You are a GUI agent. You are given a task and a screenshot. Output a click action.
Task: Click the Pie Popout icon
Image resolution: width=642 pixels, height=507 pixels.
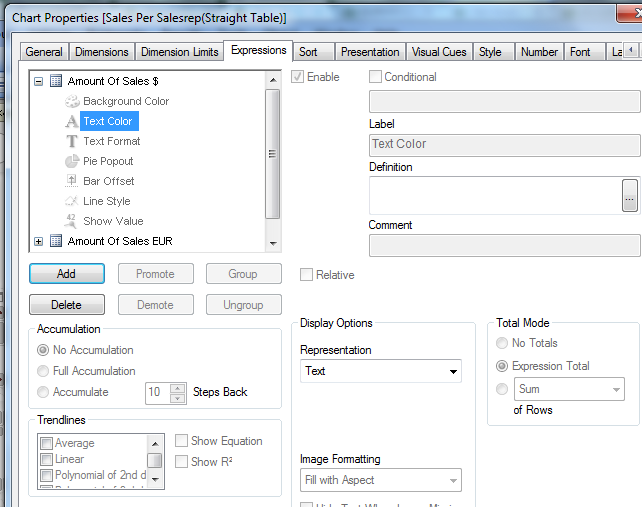(x=72, y=161)
